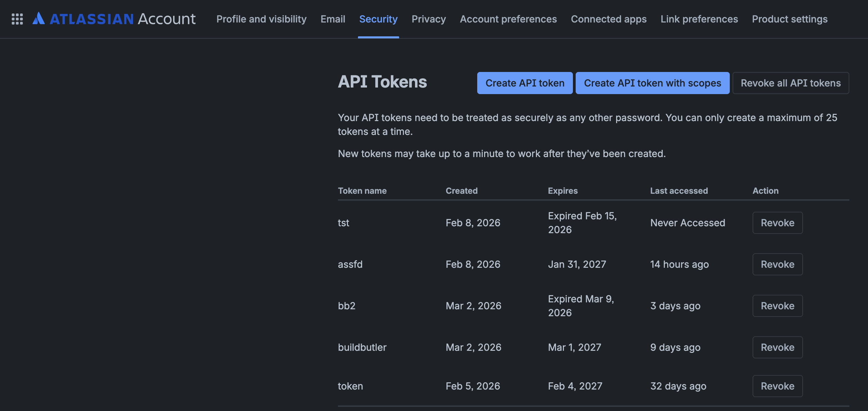Screen dimensions: 868x411
Task: Sort table by Last accessed column
Action: tap(679, 191)
